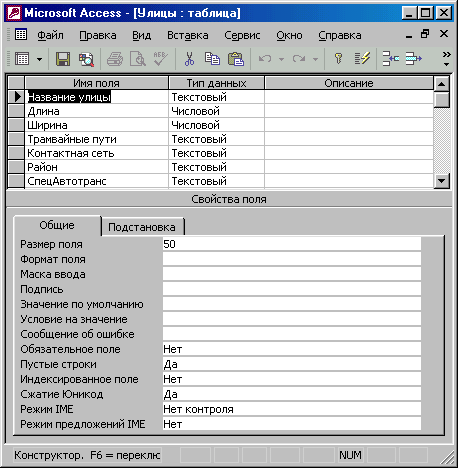Select the СпецАвтотранс field name cell
The width and height of the screenshot is (458, 468).
click(x=96, y=181)
